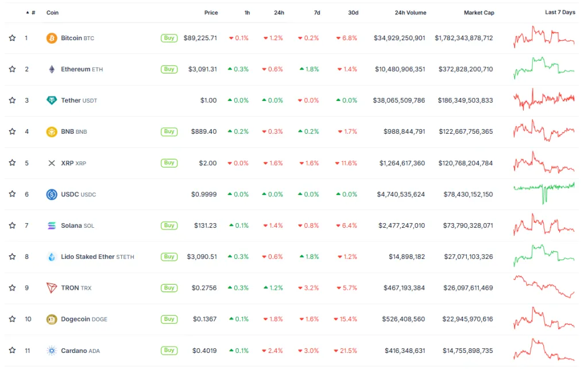Sort the table by 24h Volume header
588x369 pixels.
point(410,13)
